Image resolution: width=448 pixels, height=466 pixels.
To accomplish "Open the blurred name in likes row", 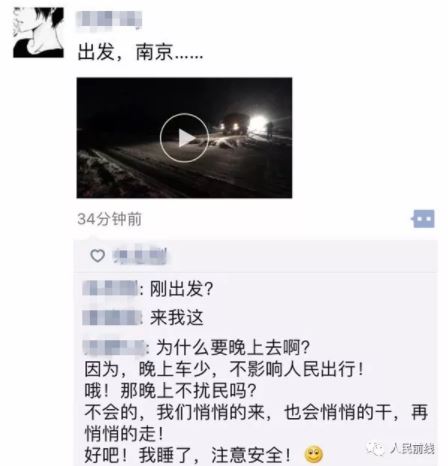I will [140, 256].
